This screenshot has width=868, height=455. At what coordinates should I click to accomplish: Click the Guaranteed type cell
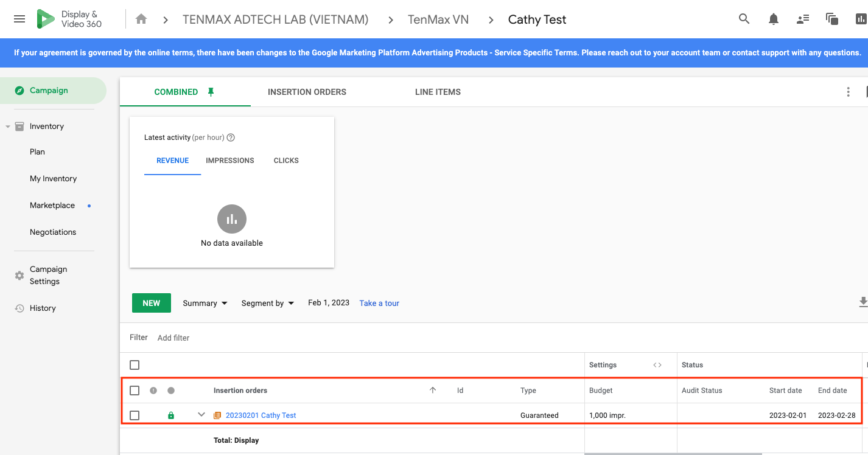(539, 415)
